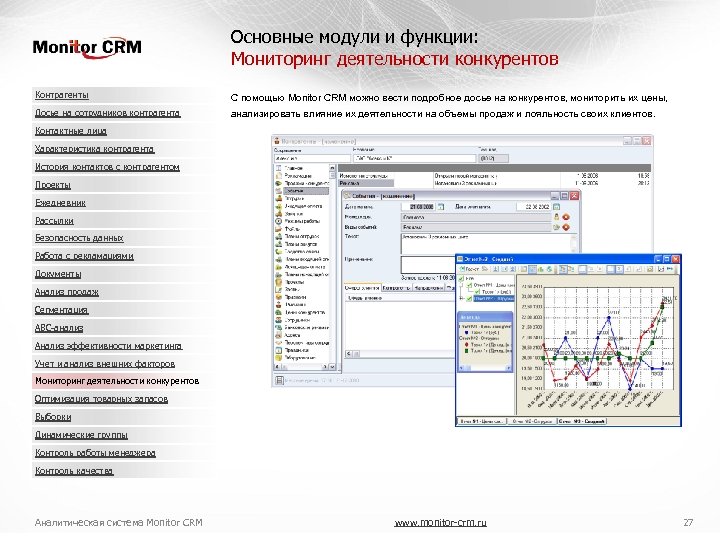Open Контроль работы менеджера link
This screenshot has width=720, height=540.
coord(95,453)
